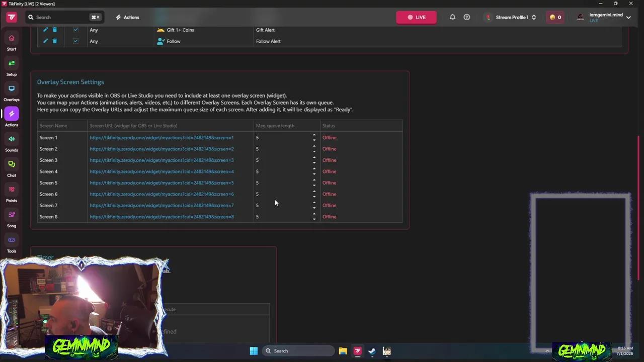Click the coin balance indicator showing 0

[555, 17]
